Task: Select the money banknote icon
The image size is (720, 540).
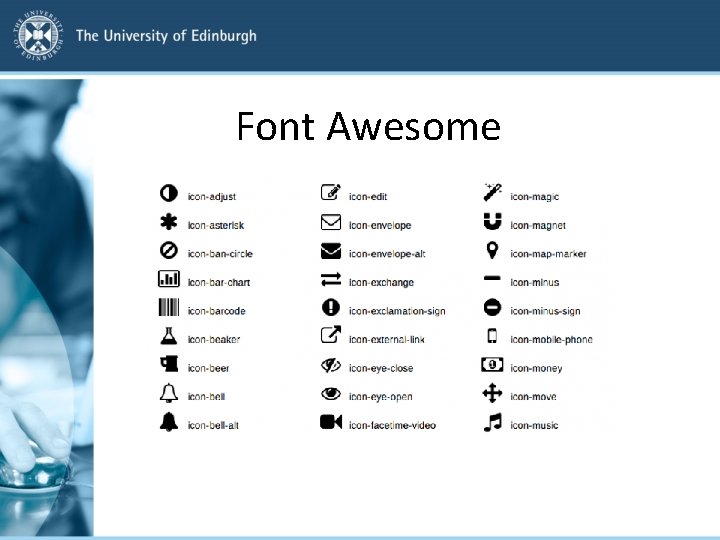Action: [x=492, y=365]
